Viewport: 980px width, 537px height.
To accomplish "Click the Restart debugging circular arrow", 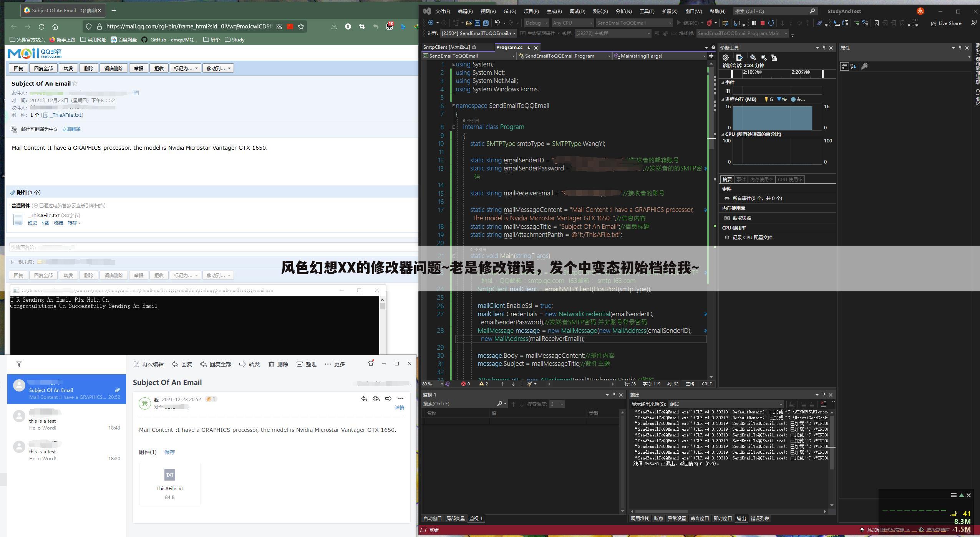I will 771,23.
